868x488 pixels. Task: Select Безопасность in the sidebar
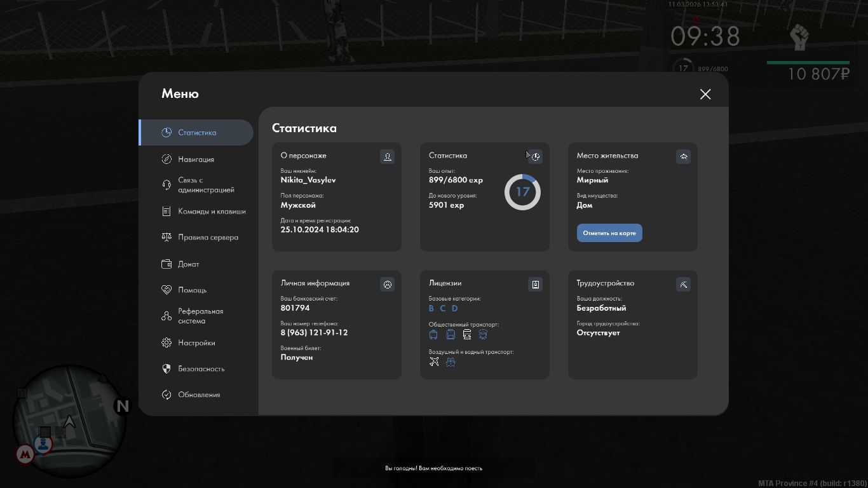201,369
